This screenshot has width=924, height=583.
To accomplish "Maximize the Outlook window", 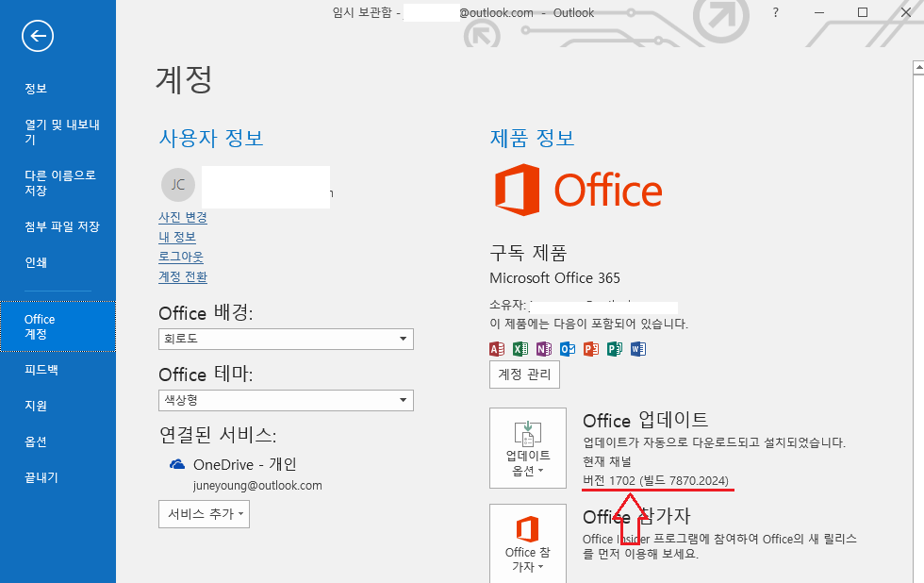I will coord(863,12).
